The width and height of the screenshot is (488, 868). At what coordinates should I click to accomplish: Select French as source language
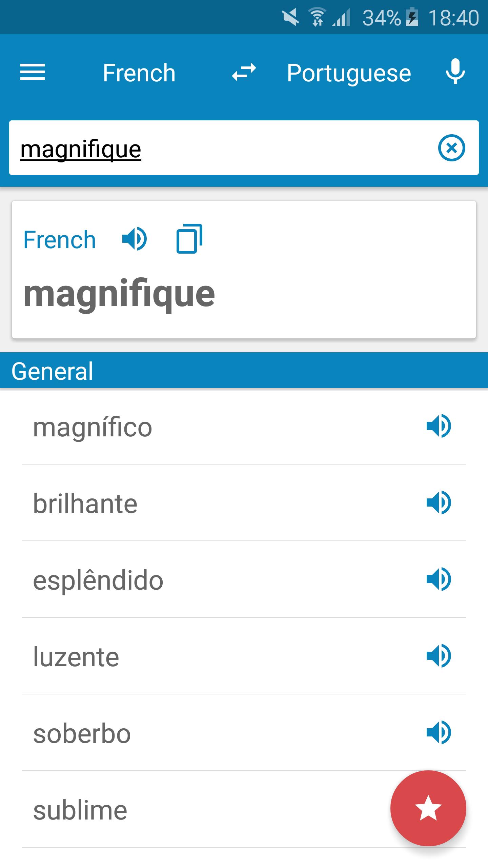point(139,73)
